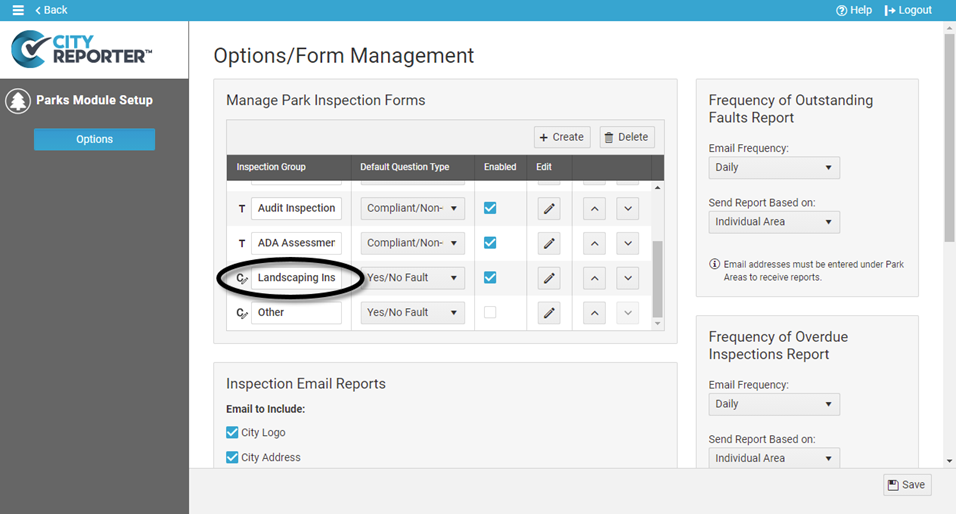Click the info icon about email addresses
956x514 pixels.
click(715, 264)
